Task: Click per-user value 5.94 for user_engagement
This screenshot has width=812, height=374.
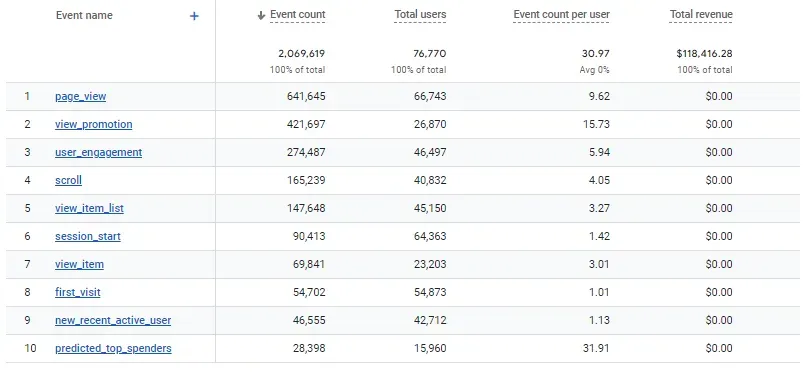Action: pyautogui.click(x=599, y=152)
